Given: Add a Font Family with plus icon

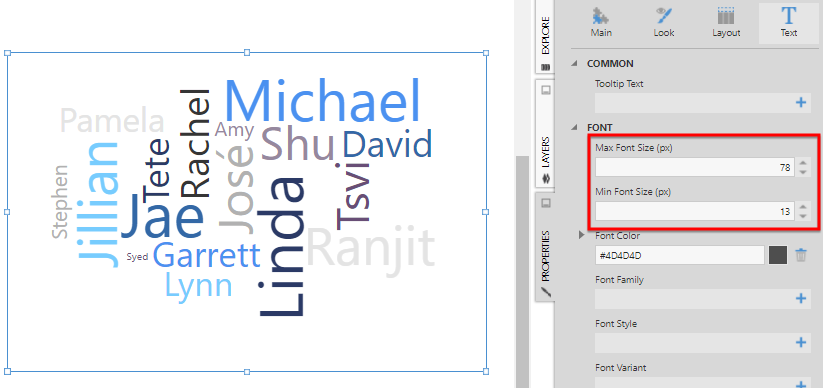Looking at the screenshot, I should [800, 299].
